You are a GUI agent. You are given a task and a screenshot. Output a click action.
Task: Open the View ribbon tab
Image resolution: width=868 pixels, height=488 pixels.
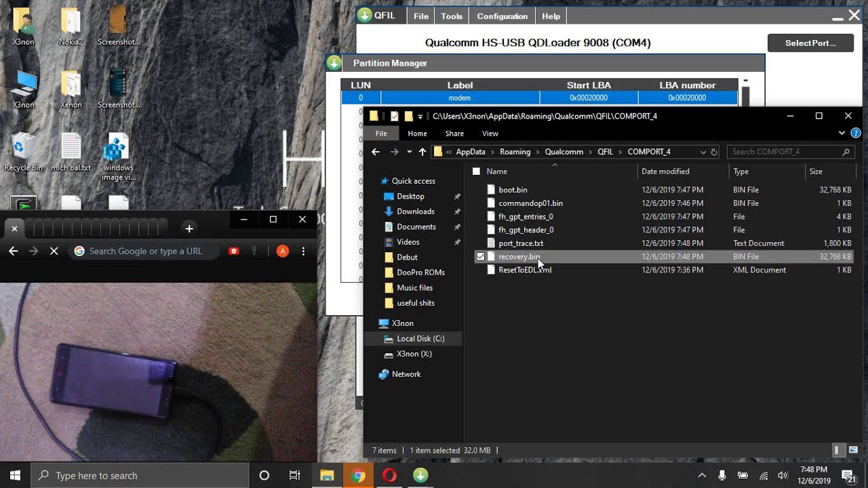(490, 134)
